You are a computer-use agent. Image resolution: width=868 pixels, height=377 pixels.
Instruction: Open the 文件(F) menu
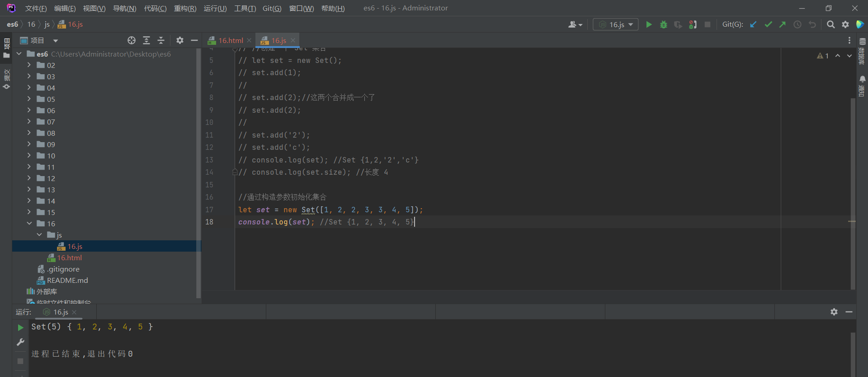36,8
